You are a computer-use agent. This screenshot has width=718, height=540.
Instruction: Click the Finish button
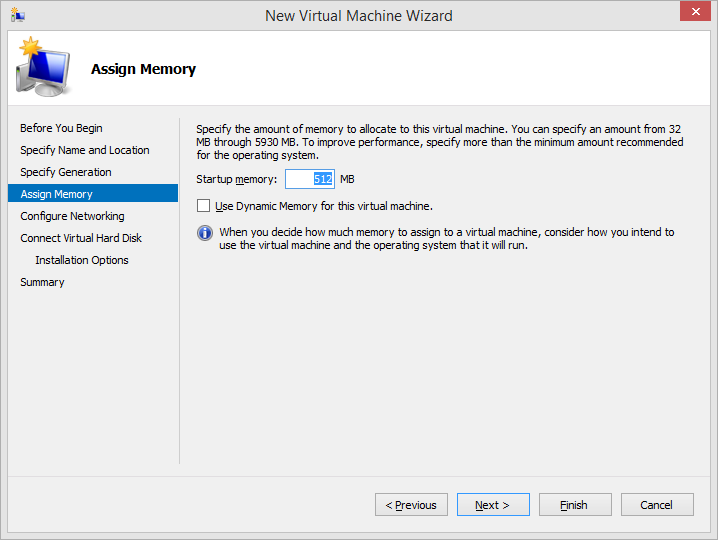[x=575, y=505]
